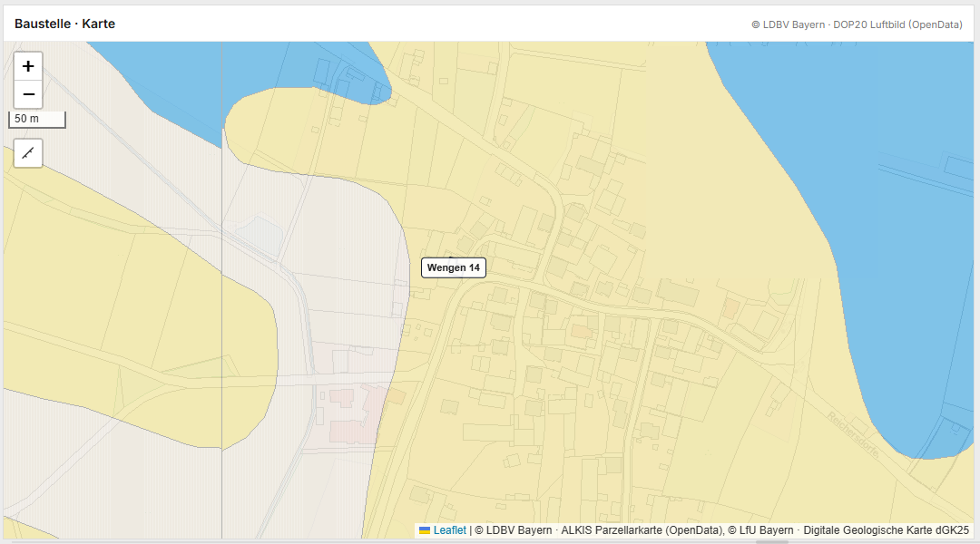
Task: Click the Digitale Geologische Karte dGK25 text
Action: point(887,530)
